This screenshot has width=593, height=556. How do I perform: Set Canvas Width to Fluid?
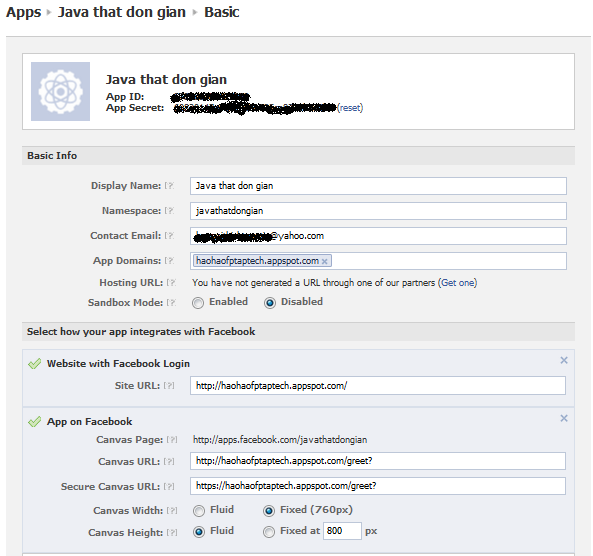[199, 511]
